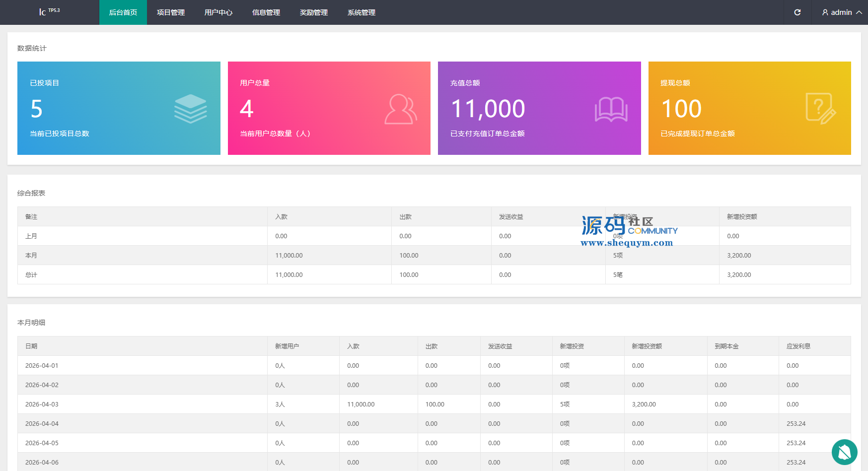
Task: Select the 充值总额 purple statistics card
Action: (539, 108)
